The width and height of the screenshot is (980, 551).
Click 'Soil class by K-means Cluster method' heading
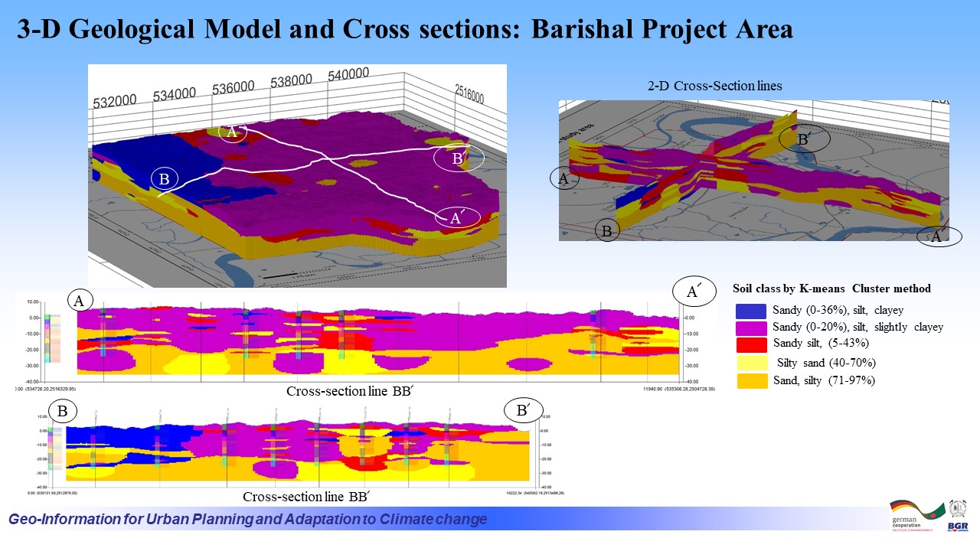click(x=831, y=289)
